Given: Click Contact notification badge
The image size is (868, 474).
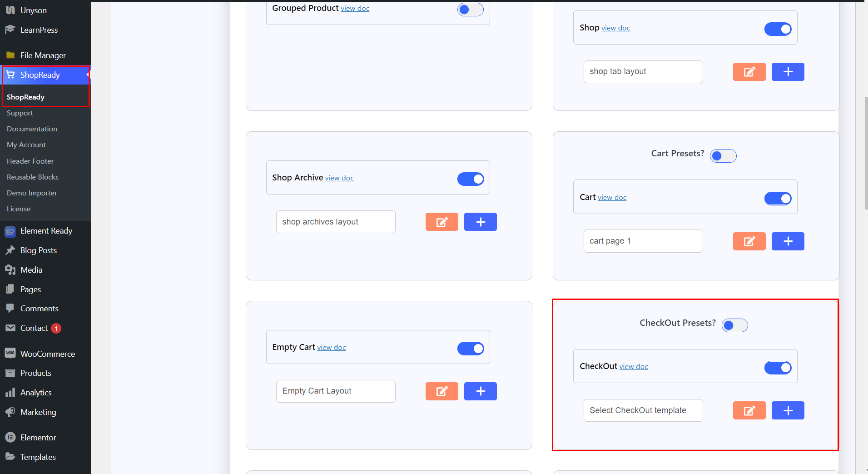Looking at the screenshot, I should point(56,328).
